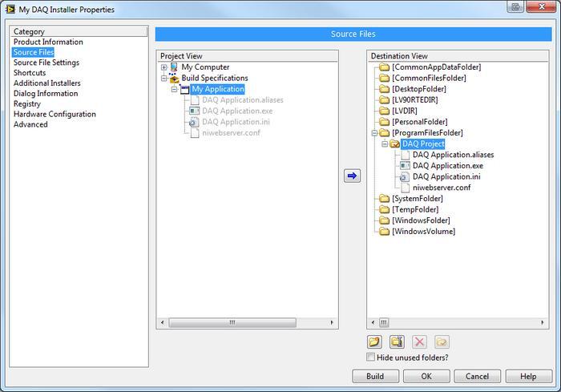Viewport: 561px width, 392px height.
Task: Click the blue add-to-destination arrow button
Action: tap(352, 176)
